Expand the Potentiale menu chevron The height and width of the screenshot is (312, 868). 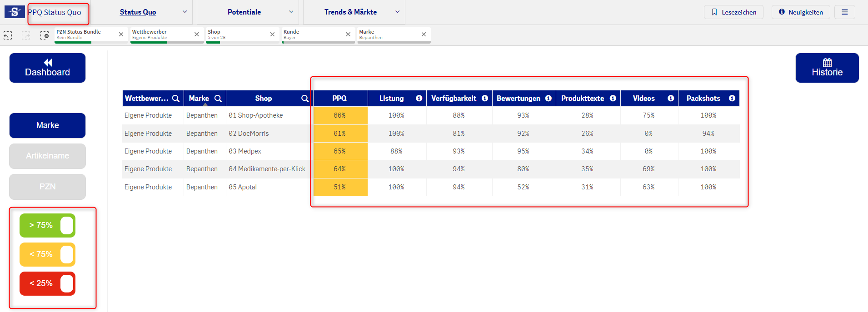(x=291, y=12)
